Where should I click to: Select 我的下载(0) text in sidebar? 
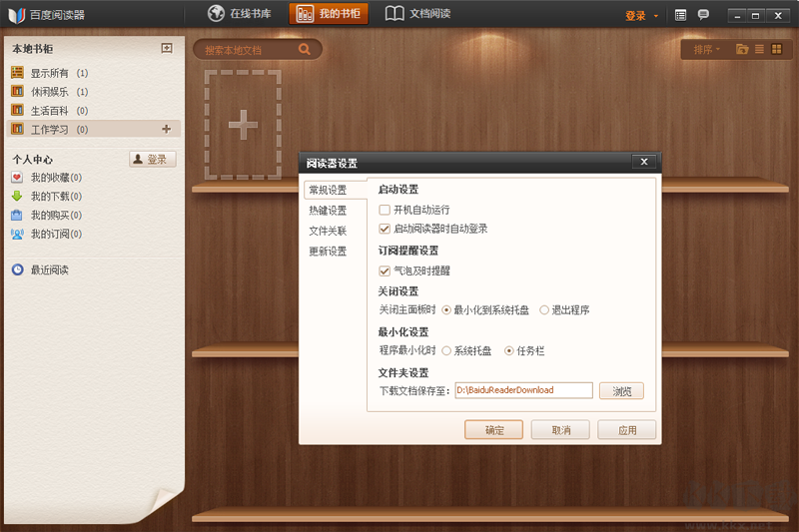click(56, 196)
